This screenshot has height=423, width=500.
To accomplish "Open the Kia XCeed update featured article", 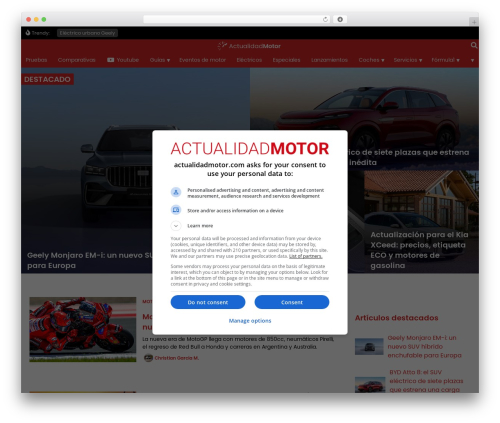I will (x=419, y=250).
